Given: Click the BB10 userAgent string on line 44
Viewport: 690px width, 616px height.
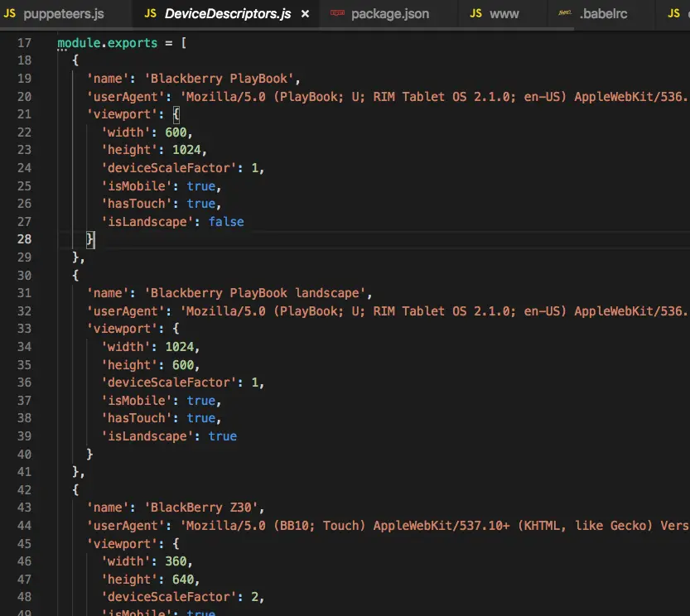Looking at the screenshot, I should pos(435,526).
